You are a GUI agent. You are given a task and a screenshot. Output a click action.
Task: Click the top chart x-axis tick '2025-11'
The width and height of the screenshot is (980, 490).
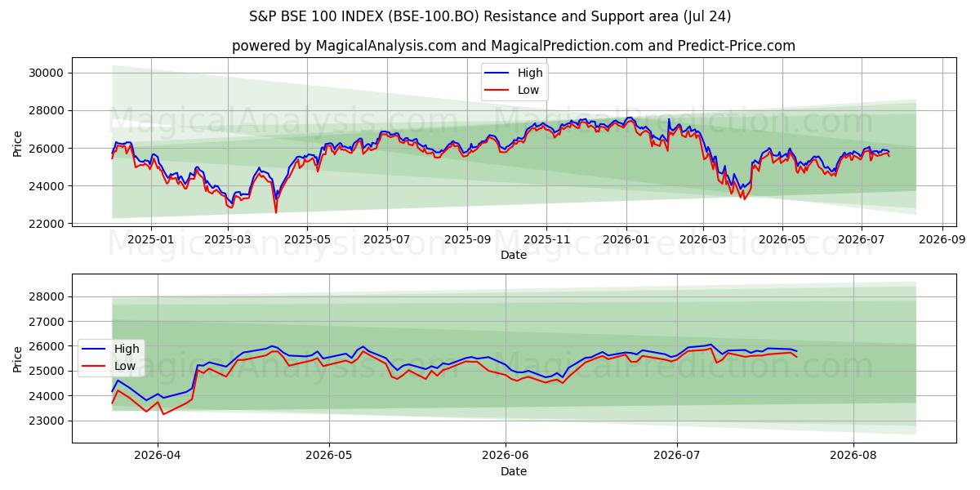(x=546, y=240)
